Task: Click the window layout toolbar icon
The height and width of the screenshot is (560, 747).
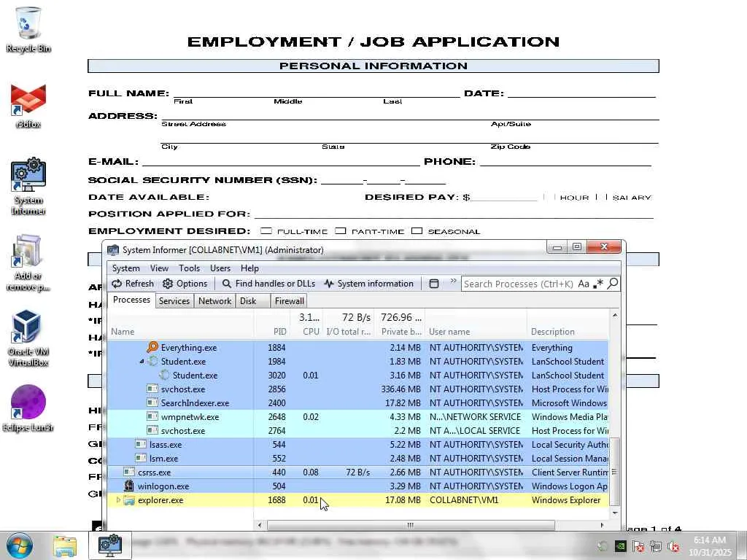Action: pos(434,284)
